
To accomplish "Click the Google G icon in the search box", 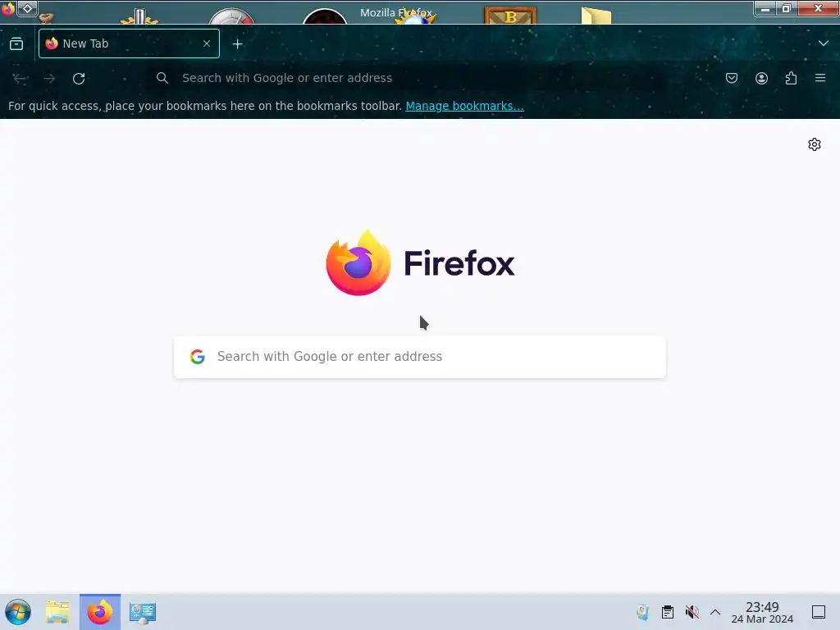I will (x=198, y=357).
